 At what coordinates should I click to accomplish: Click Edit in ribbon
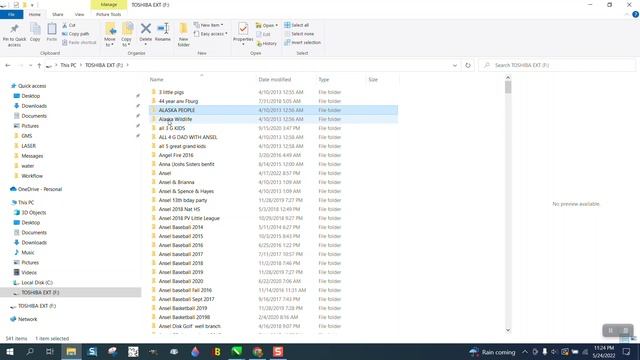pyautogui.click(x=263, y=34)
